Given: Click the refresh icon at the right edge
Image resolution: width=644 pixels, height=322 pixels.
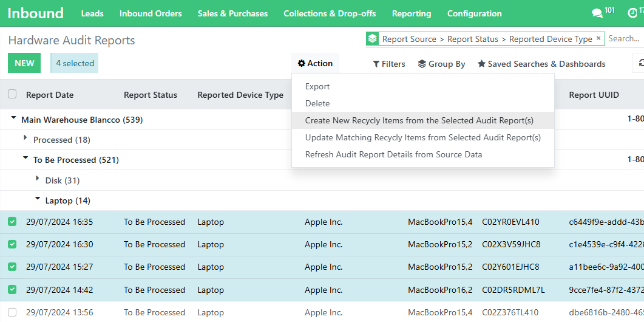Looking at the screenshot, I should coord(641,63).
